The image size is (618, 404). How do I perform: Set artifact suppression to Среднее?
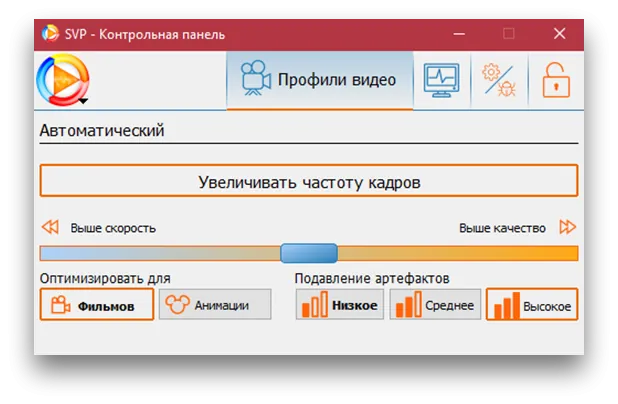pyautogui.click(x=435, y=304)
